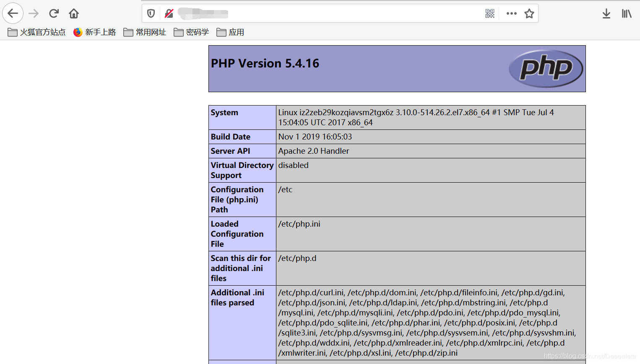Click Configuration File (php.ini) Path label
The image size is (640, 364).
pyautogui.click(x=237, y=199)
